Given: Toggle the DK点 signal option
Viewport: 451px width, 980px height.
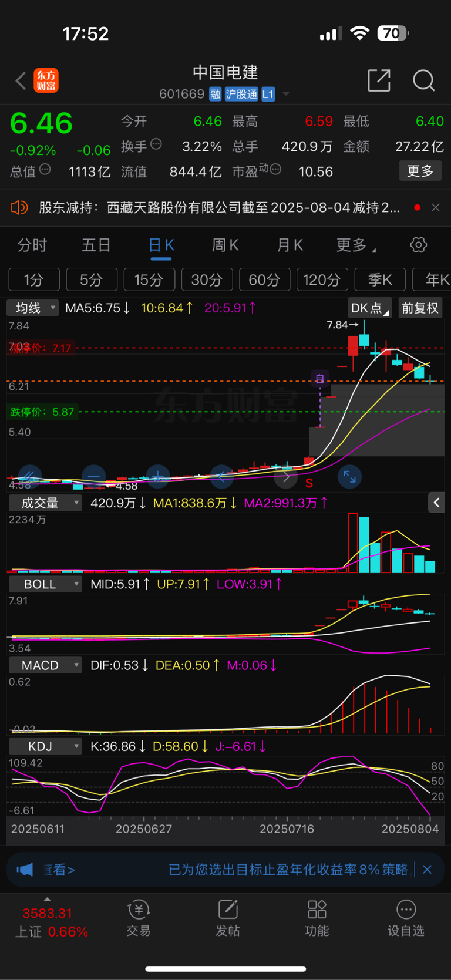Looking at the screenshot, I should pos(369,308).
